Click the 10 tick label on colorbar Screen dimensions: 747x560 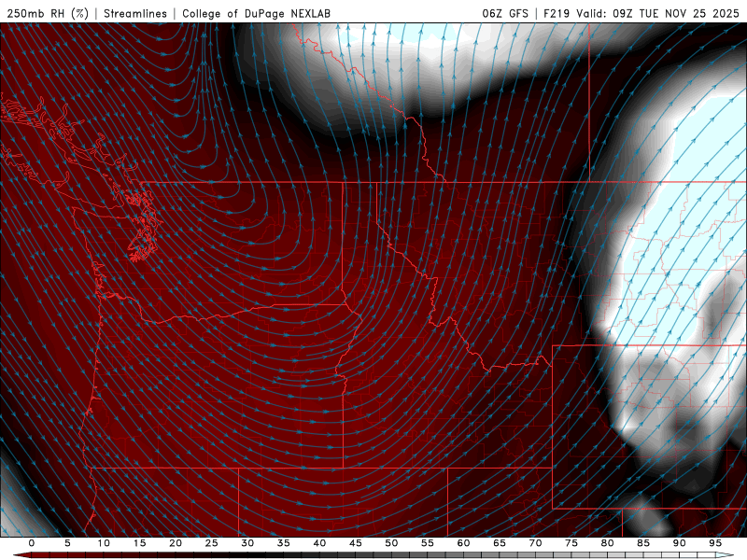[104, 543]
